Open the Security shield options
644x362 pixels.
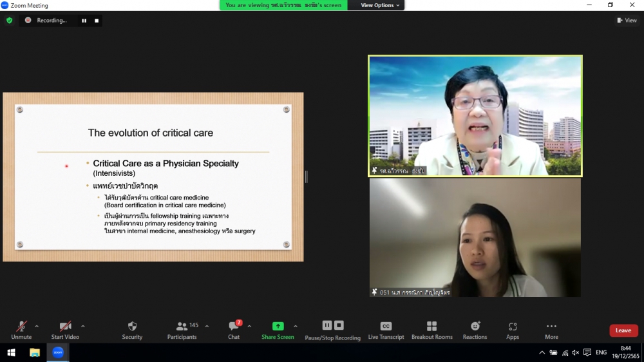tap(132, 330)
